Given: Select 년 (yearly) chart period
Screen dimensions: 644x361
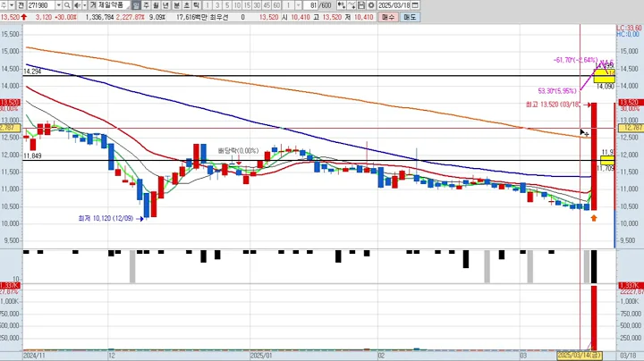Looking at the screenshot, I should pos(166,5).
